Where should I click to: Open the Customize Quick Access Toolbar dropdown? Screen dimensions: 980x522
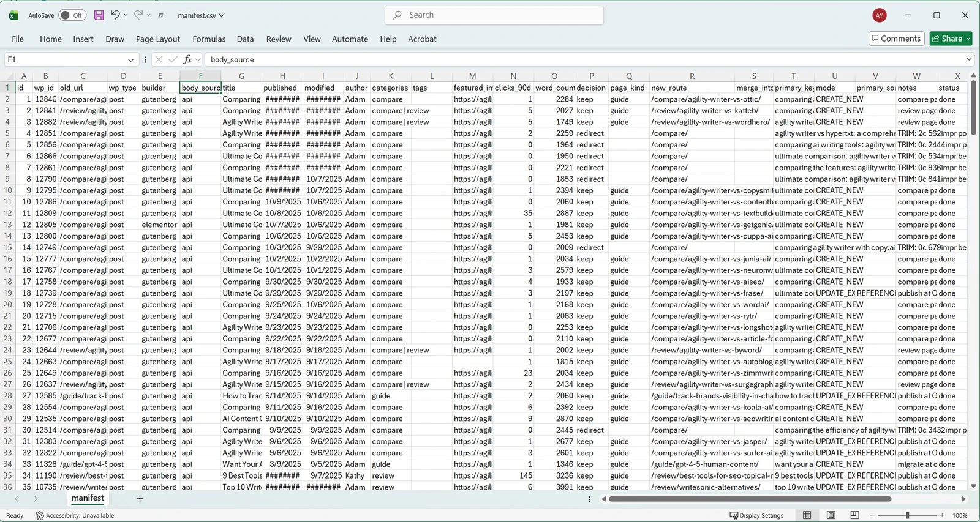[x=161, y=15]
